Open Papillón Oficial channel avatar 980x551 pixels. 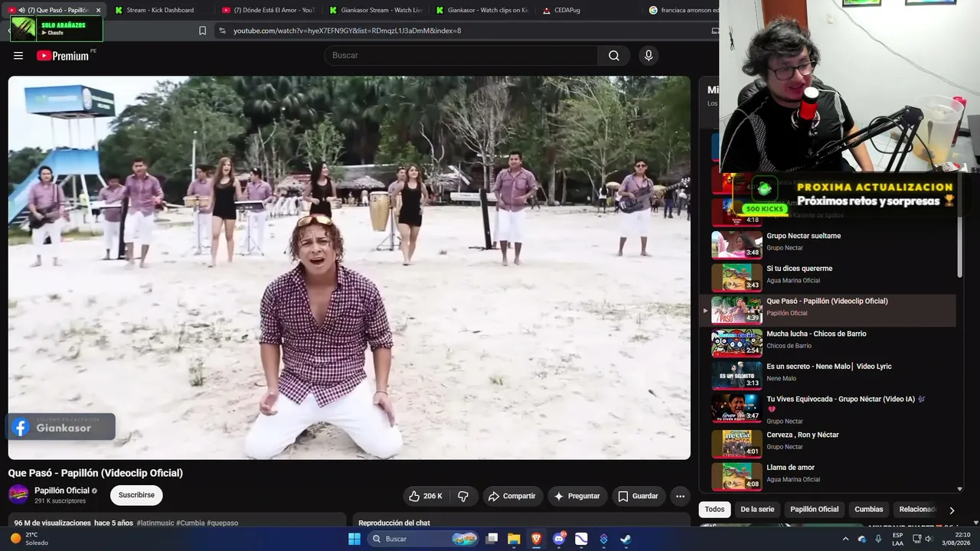click(18, 494)
